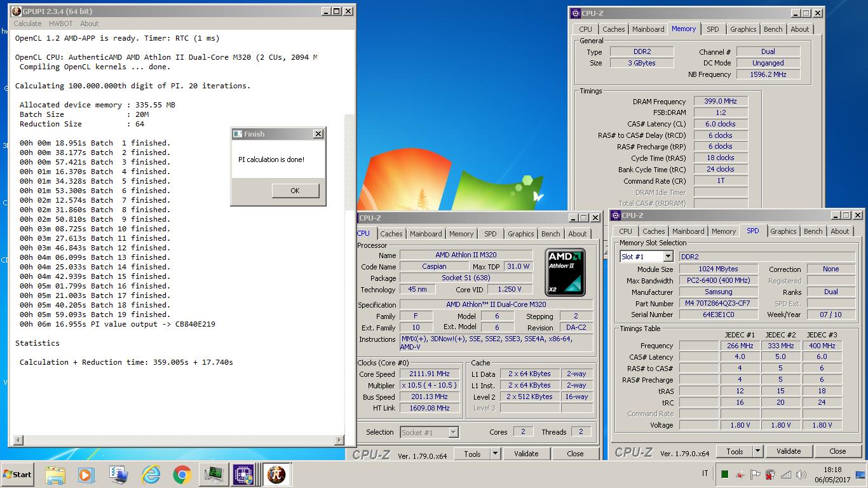The width and height of the screenshot is (868, 488).
Task: Click the Start button
Action: pos(17,474)
